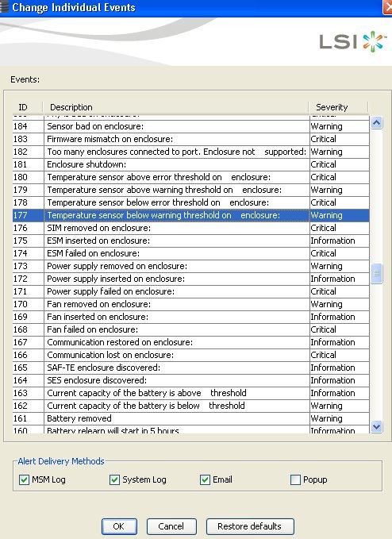The height and width of the screenshot is (539, 392).
Task: Toggle the System Log checkbox
Action: click(114, 479)
